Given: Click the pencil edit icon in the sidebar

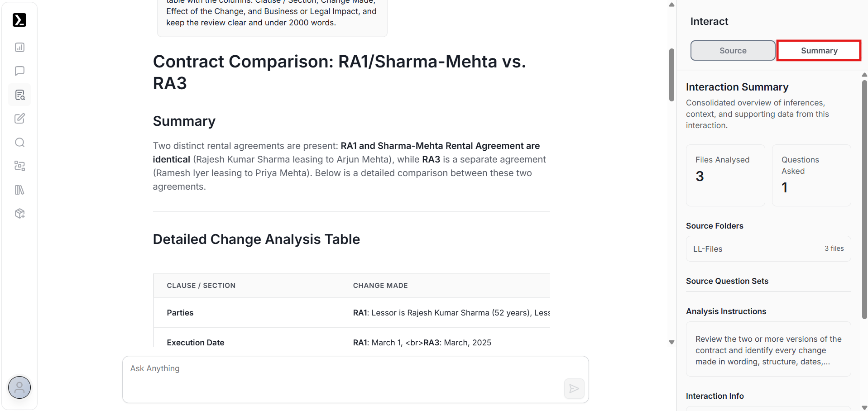Looking at the screenshot, I should tap(19, 119).
